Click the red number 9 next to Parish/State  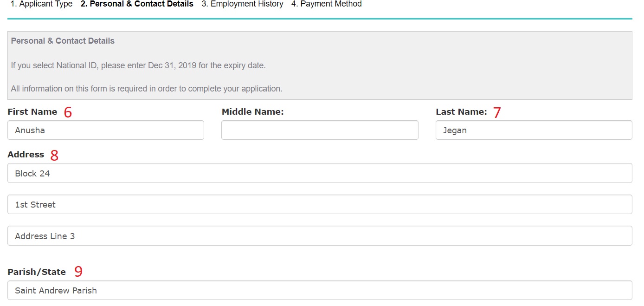coord(78,272)
